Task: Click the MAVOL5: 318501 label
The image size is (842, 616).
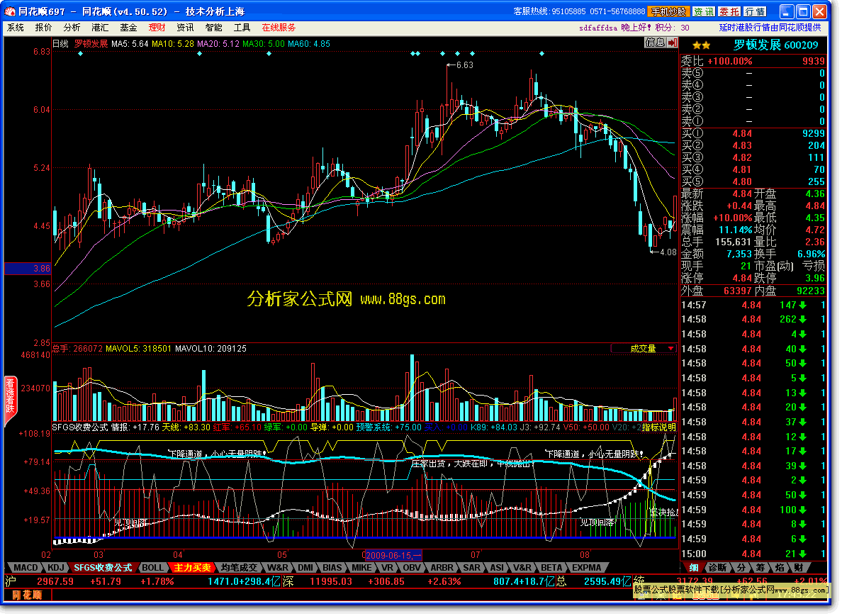Action: (138, 349)
